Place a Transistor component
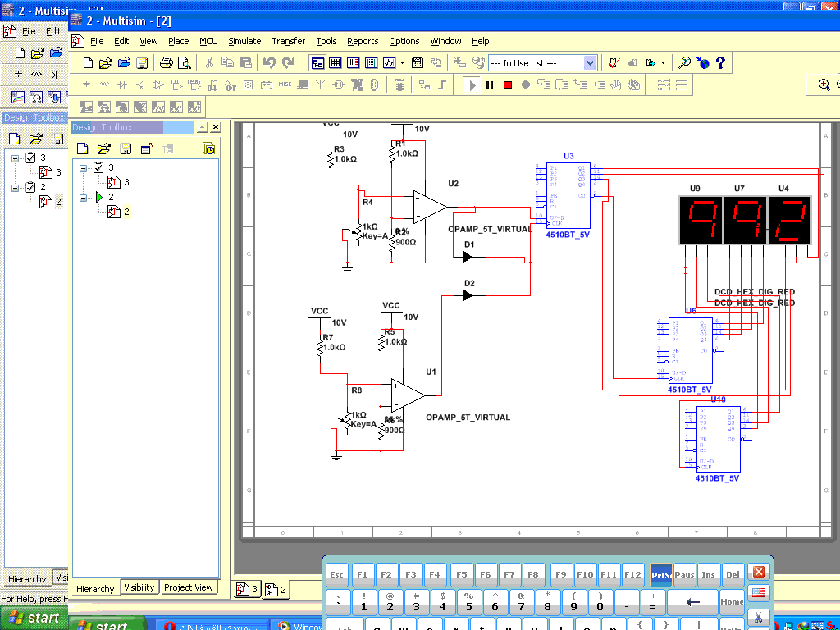The width and height of the screenshot is (840, 630). (x=139, y=84)
